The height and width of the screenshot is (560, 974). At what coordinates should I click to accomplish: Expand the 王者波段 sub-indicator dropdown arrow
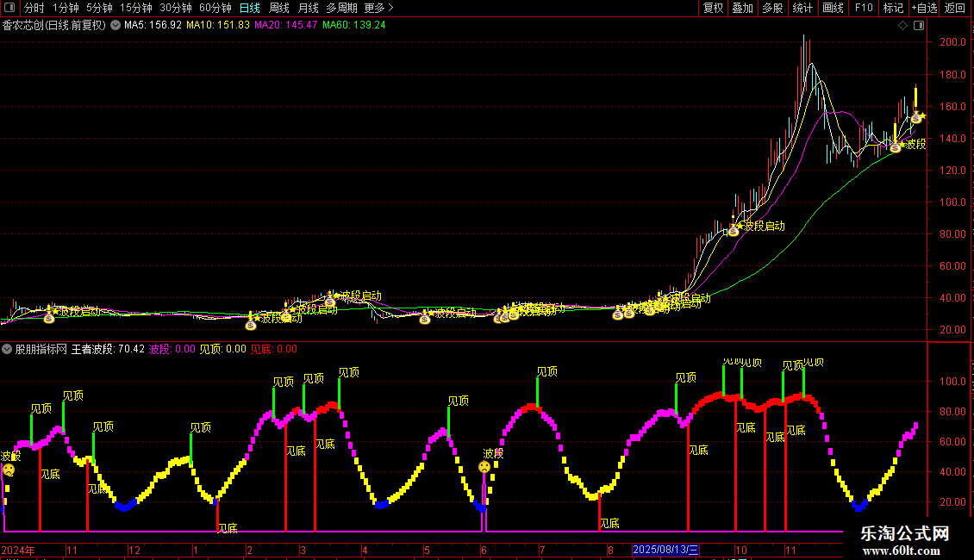(7, 349)
